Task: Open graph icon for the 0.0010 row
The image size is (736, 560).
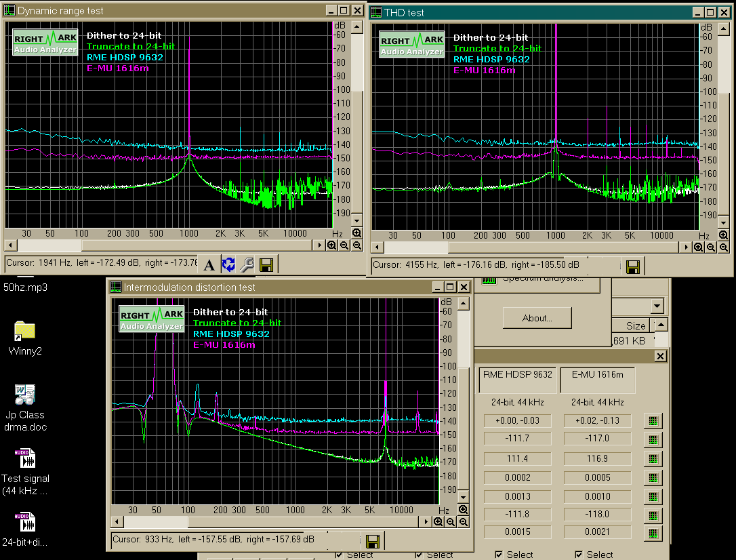Action: (x=653, y=497)
